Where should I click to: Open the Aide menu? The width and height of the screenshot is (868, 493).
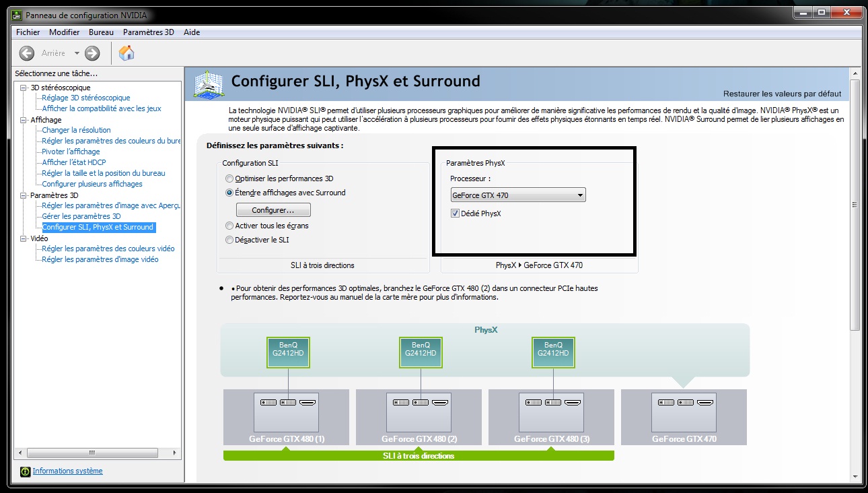coord(192,32)
